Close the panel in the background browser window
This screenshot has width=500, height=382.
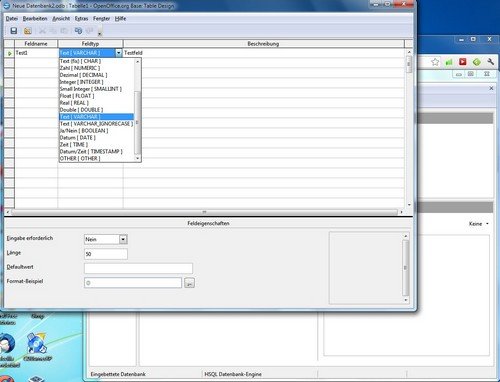point(491,88)
